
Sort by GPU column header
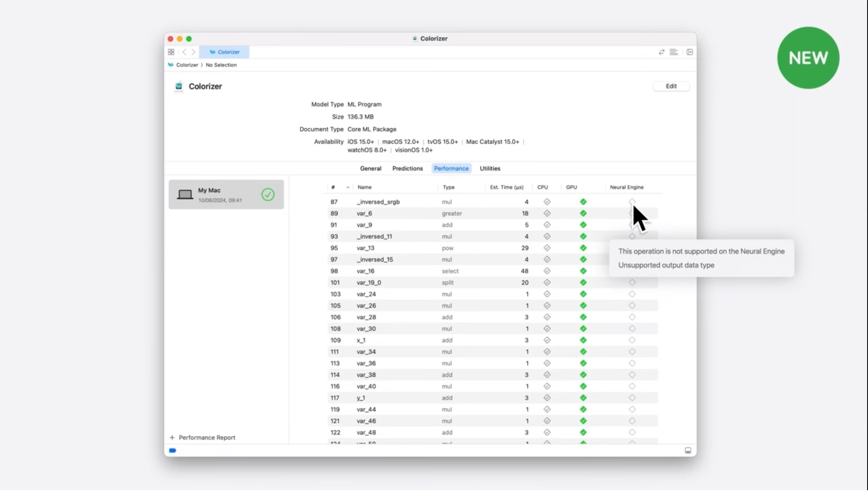click(x=571, y=187)
